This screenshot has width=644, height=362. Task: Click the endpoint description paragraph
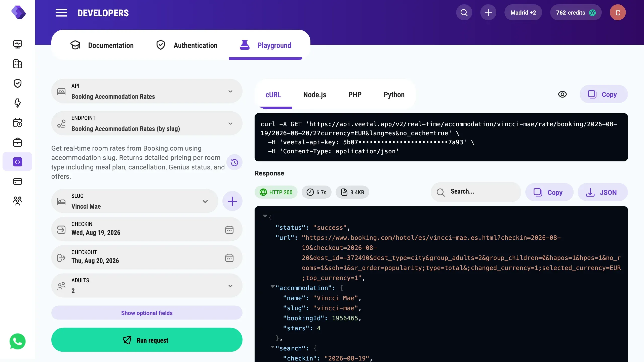click(x=138, y=162)
